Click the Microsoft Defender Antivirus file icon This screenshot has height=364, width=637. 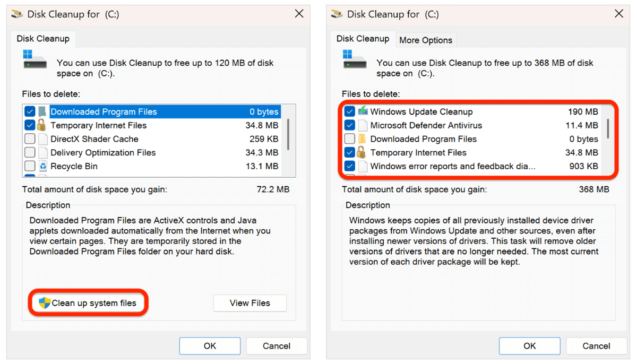(363, 126)
